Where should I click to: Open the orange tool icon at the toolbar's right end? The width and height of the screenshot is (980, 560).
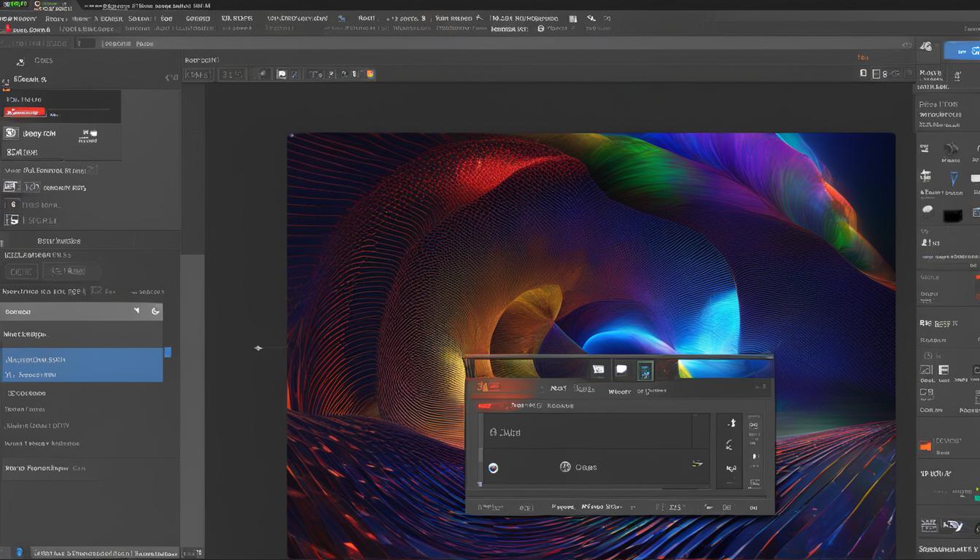[370, 74]
